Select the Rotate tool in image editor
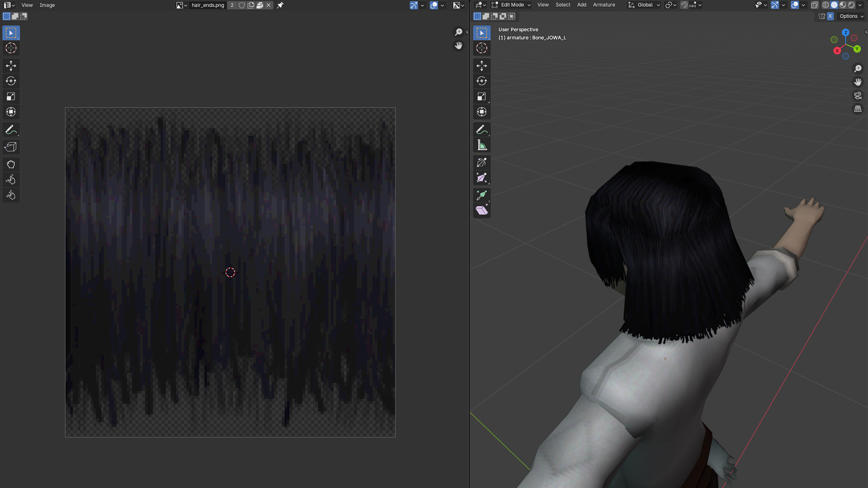This screenshot has height=488, width=868. tap(11, 81)
